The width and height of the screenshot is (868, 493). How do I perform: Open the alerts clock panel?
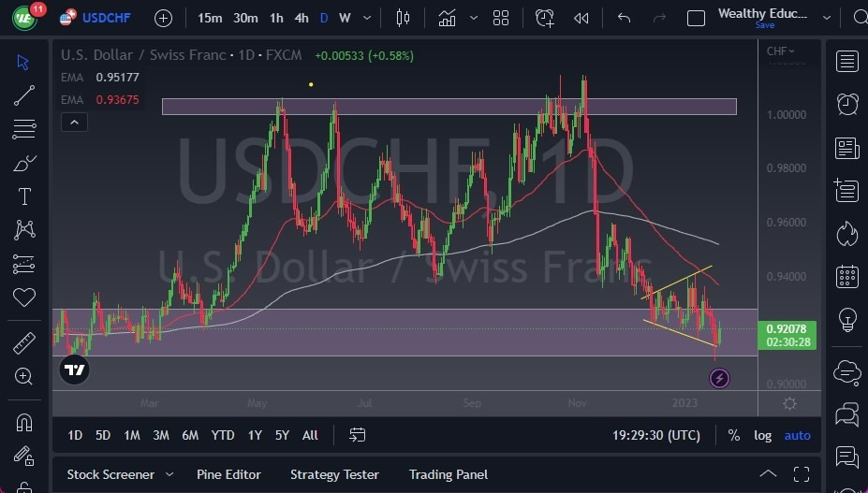coord(847,104)
